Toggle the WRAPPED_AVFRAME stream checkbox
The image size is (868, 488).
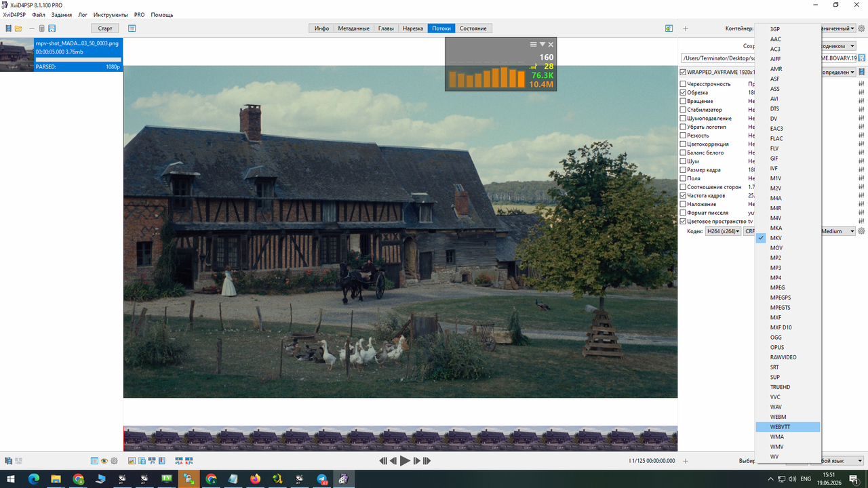683,72
